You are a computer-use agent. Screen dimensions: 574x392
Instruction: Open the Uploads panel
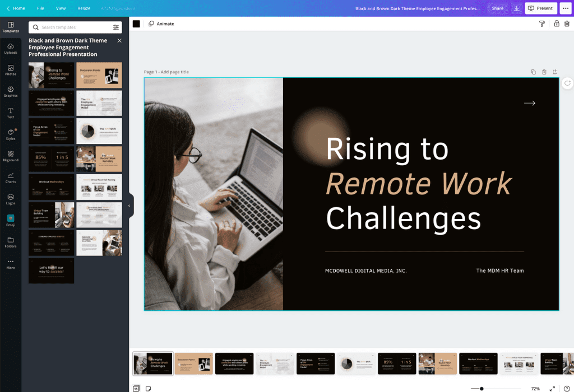pos(11,49)
